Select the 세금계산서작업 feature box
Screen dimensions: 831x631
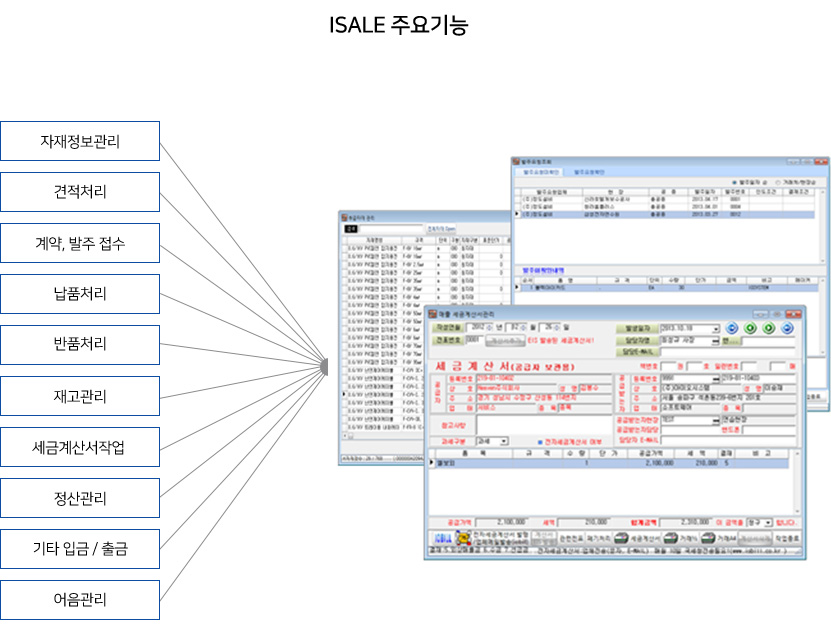point(80,447)
